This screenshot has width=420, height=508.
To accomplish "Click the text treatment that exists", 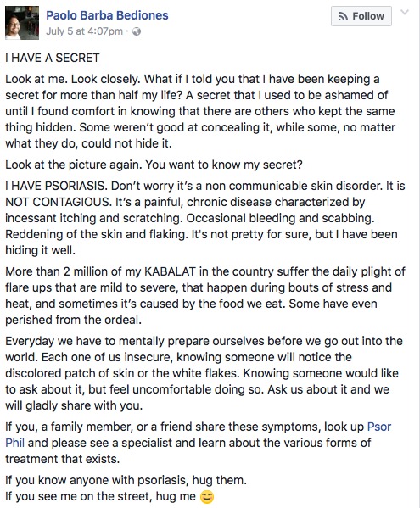I will click(x=62, y=459).
